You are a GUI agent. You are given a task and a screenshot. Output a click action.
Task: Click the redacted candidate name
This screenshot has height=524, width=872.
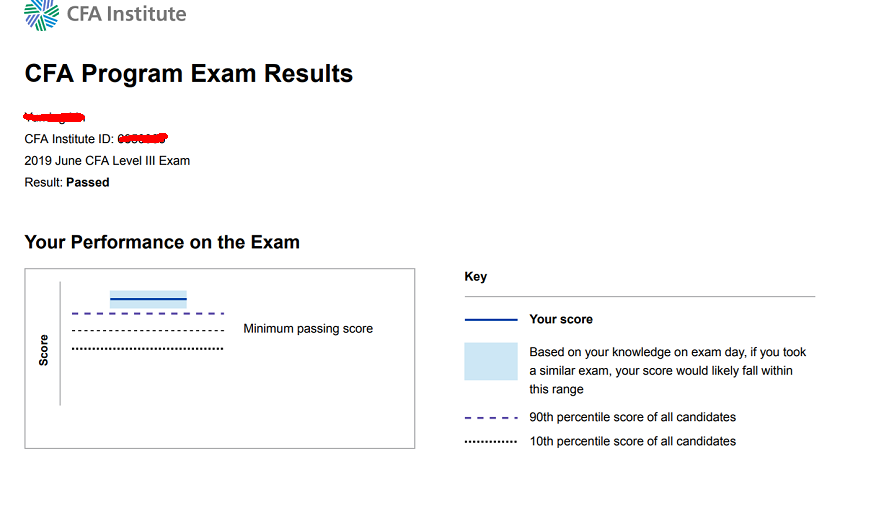[54, 117]
